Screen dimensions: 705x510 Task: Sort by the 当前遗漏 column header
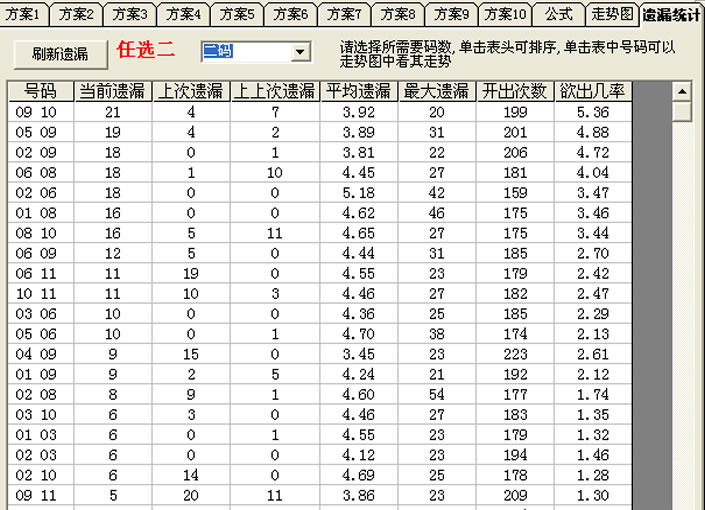click(x=112, y=91)
